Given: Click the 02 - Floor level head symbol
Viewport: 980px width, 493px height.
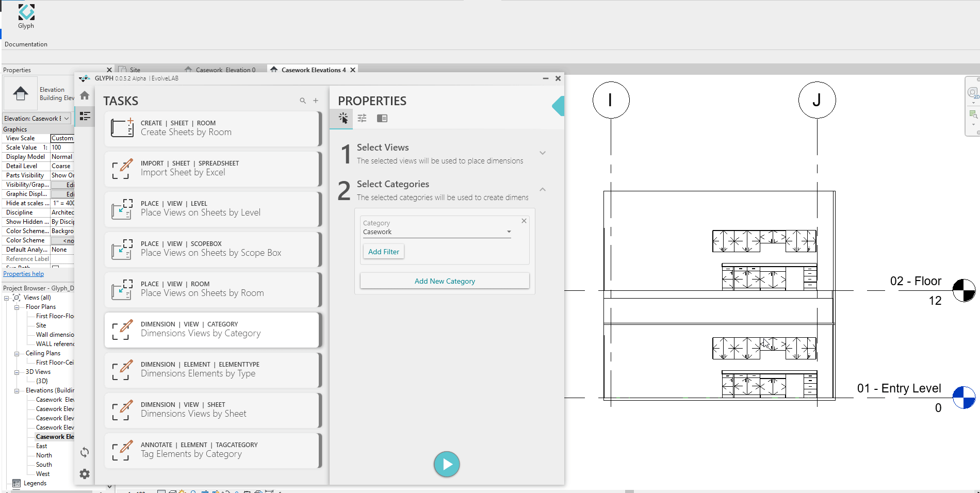Looking at the screenshot, I should click(x=963, y=290).
